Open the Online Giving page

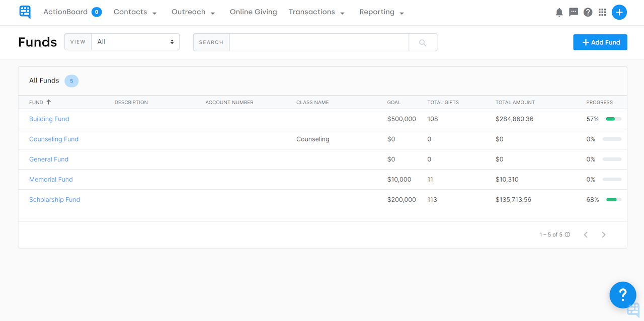(x=253, y=12)
